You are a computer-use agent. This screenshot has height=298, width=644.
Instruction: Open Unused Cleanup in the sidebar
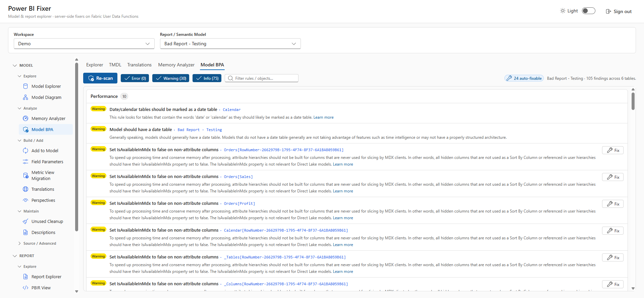point(46,222)
